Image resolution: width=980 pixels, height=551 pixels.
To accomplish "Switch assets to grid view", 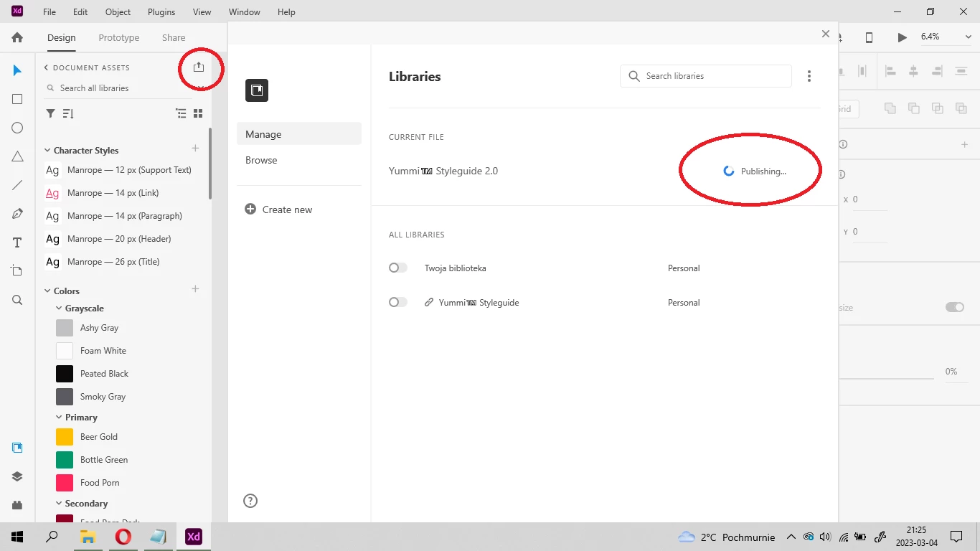I will pyautogui.click(x=198, y=113).
